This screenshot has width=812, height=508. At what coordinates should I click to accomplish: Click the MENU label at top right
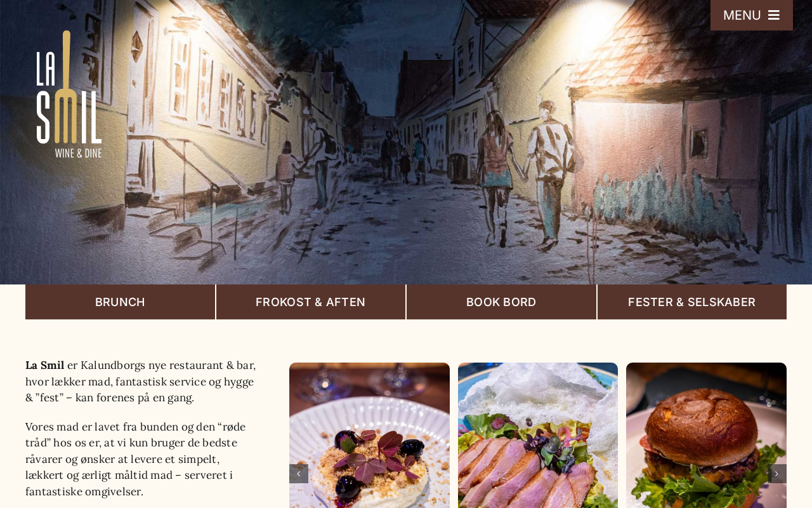pos(742,15)
